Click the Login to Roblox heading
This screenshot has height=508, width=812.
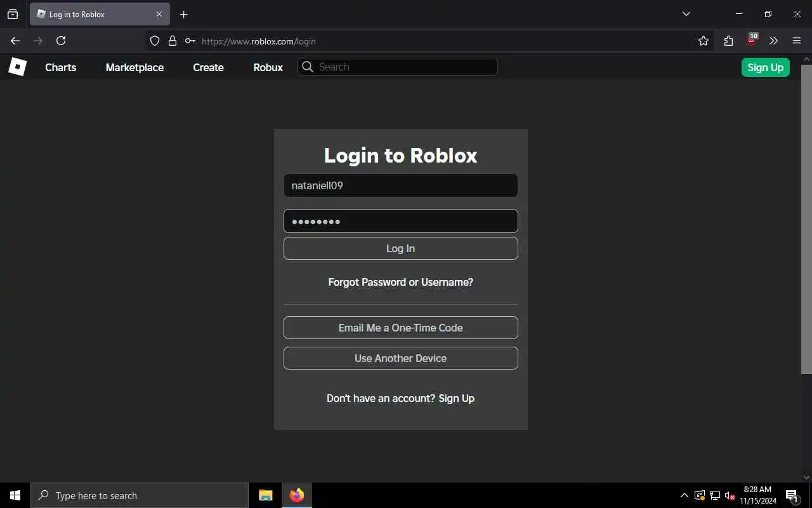click(400, 156)
